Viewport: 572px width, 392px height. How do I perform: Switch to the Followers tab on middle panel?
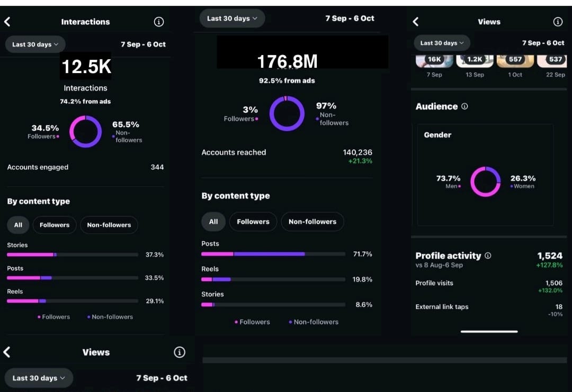253,222
